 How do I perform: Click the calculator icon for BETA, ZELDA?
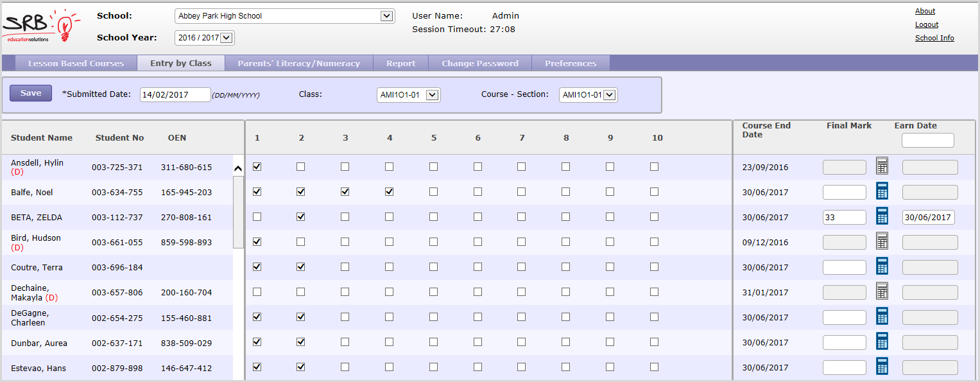[882, 216]
